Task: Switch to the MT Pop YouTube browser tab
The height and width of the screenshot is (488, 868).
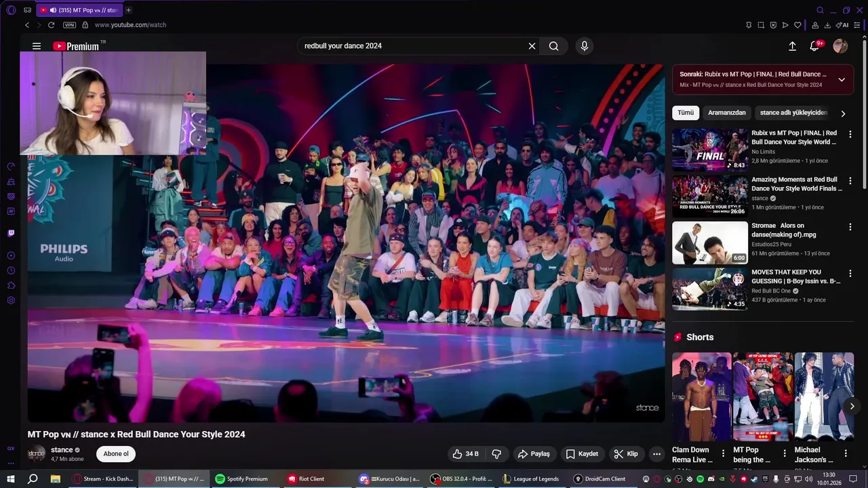Action: (79, 10)
